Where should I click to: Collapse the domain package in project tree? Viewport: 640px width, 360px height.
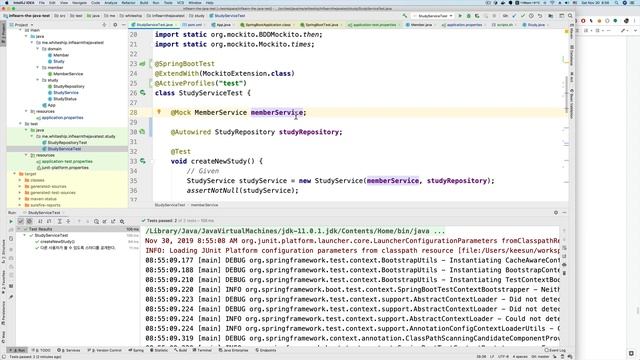pyautogui.click(x=38, y=49)
